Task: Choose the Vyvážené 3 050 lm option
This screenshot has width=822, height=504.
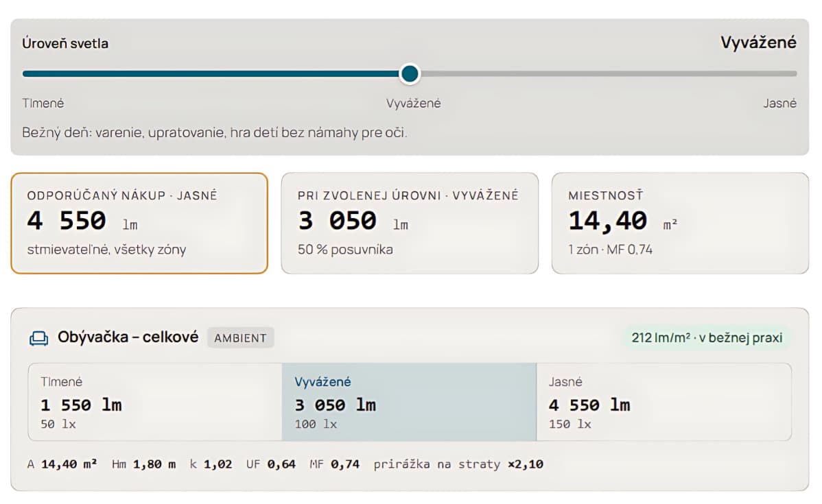Action: tap(409, 402)
